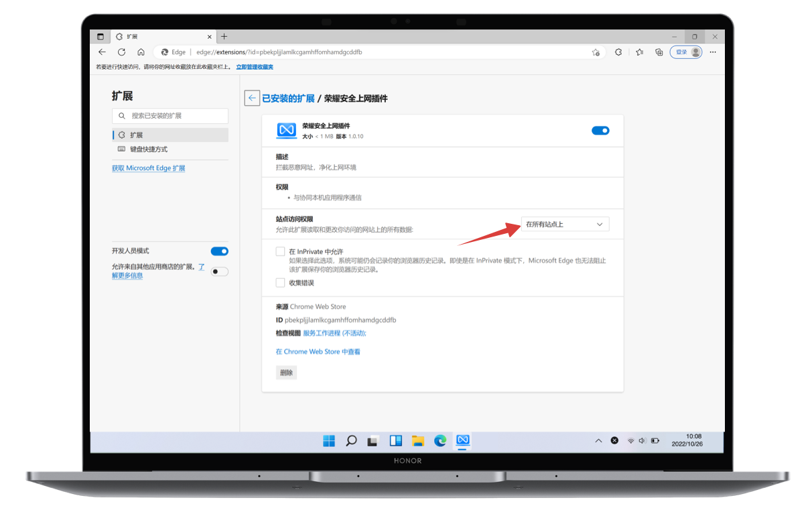Disable the 荣耀安全上网插件 extension toggle
Image resolution: width=812 pixels, height=512 pixels.
tap(600, 131)
